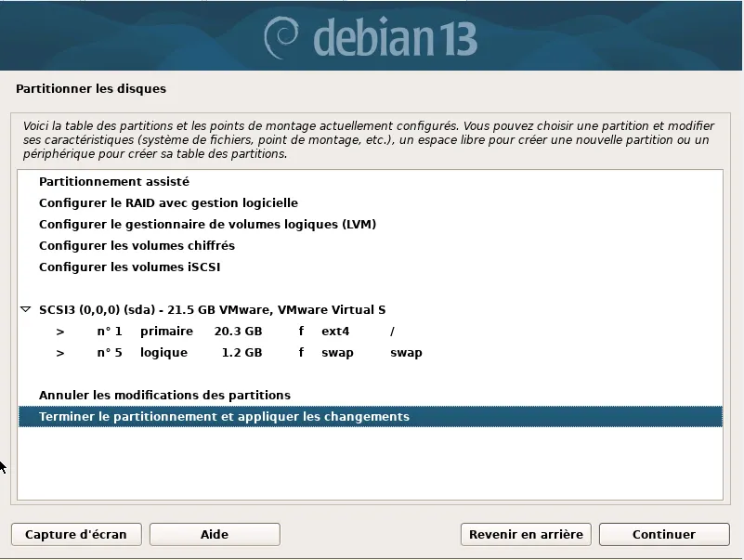Click arrow marker beside partition n° 5

(60, 353)
